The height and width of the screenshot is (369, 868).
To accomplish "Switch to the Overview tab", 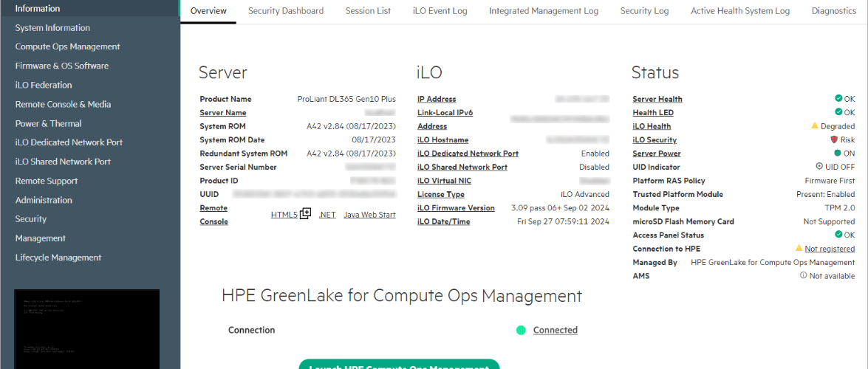I will 208,11.
